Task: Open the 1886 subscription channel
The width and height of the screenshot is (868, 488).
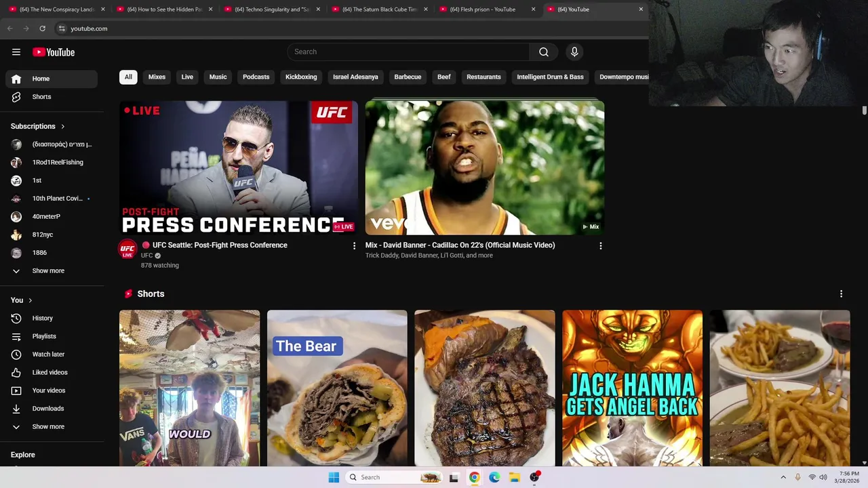Action: point(52,253)
